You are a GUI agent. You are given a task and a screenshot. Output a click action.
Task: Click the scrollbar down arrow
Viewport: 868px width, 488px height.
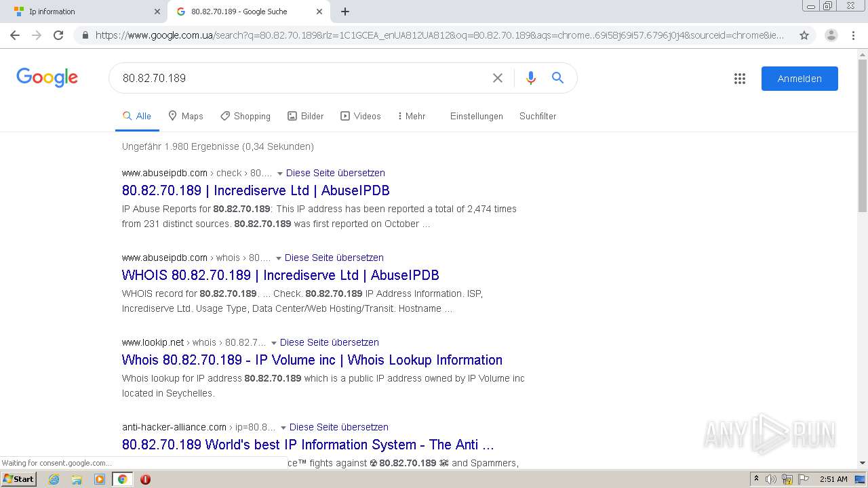click(x=862, y=463)
